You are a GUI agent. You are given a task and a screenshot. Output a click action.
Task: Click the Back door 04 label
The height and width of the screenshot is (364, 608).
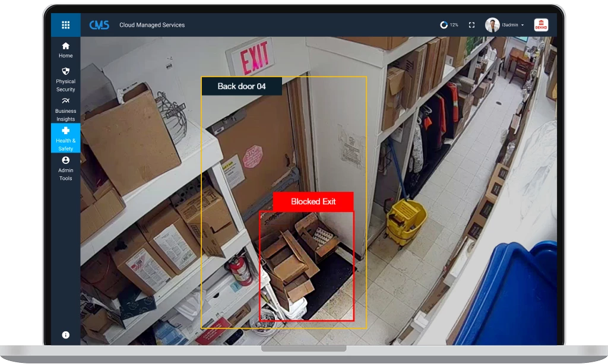pyautogui.click(x=242, y=86)
